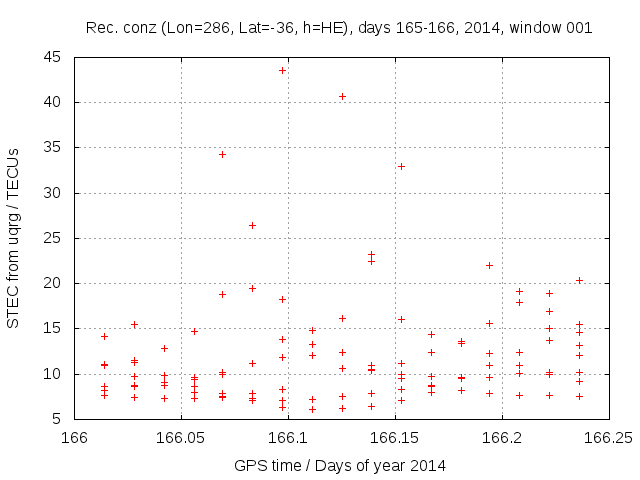Image resolution: width=640 pixels, height=480 pixels.
Task: Click the black data point near 22 TECUs
Action: 489,265
